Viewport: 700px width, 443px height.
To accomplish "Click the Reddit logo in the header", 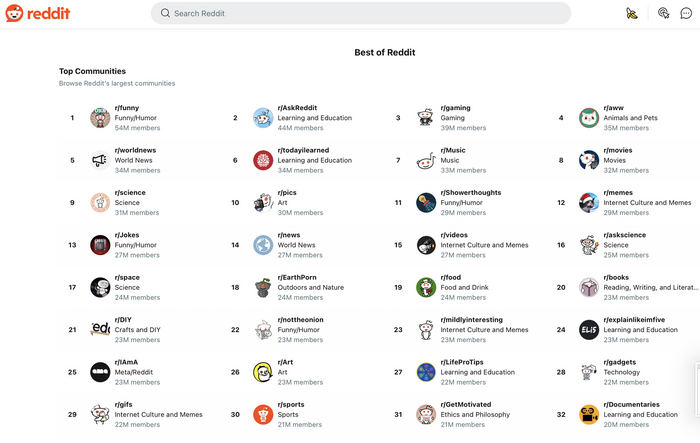I will tap(39, 13).
